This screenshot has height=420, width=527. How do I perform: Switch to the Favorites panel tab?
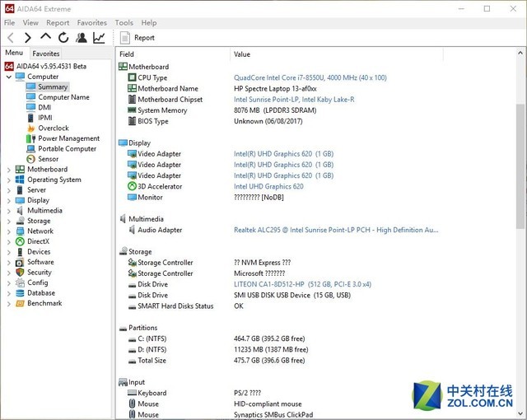click(46, 54)
